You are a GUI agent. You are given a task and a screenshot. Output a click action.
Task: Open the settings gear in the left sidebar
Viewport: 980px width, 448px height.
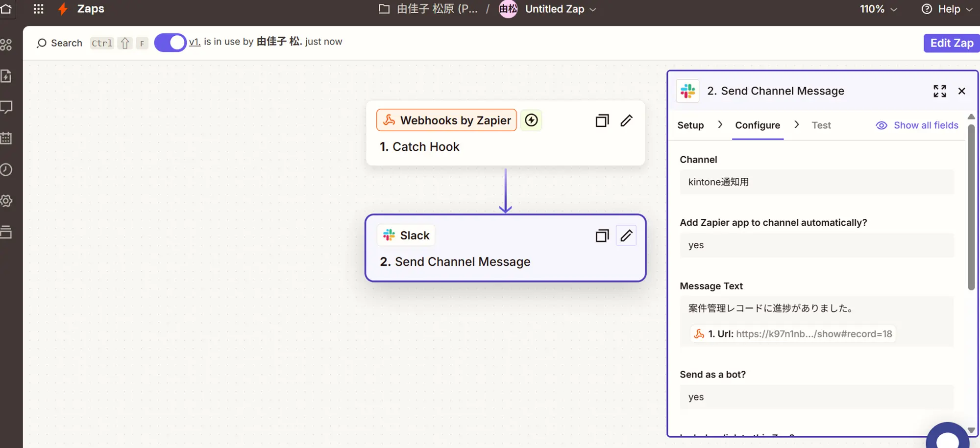(6, 201)
